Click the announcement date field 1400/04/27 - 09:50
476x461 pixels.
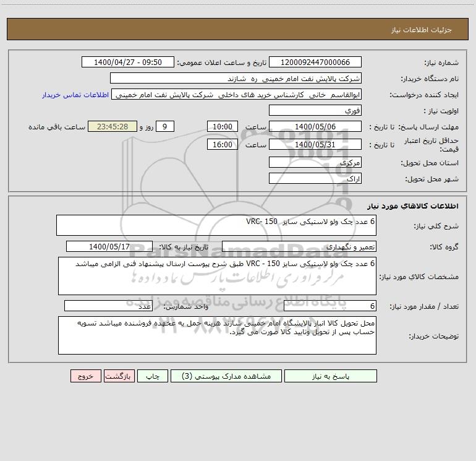tap(128, 62)
